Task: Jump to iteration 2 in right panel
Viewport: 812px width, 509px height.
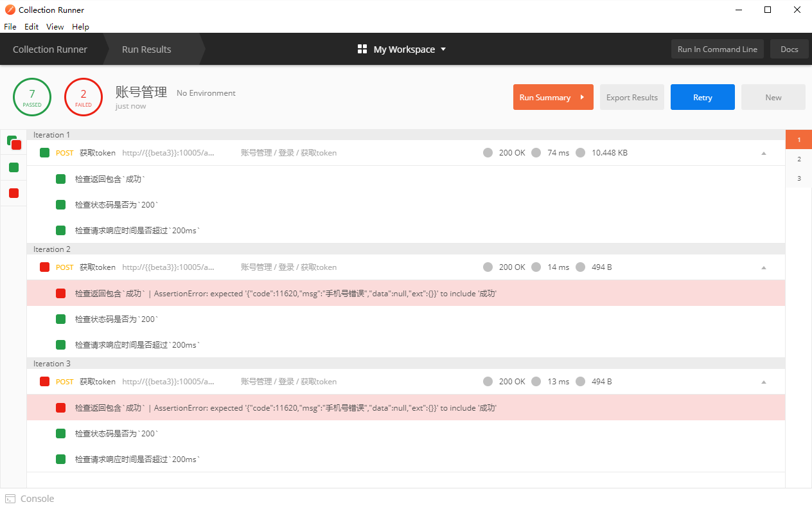Action: pyautogui.click(x=799, y=159)
